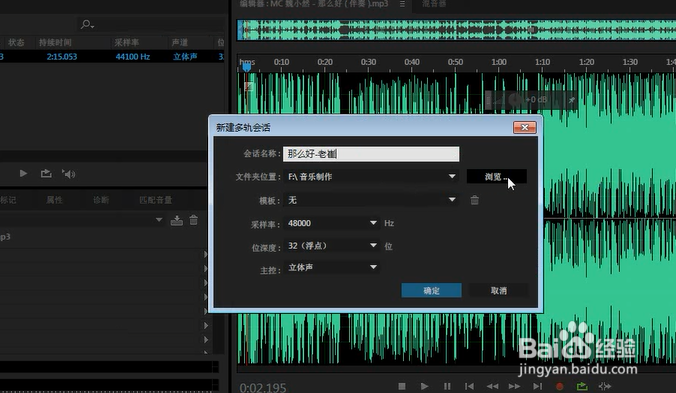
Task: Click the 采样率 column header
Action: click(126, 42)
